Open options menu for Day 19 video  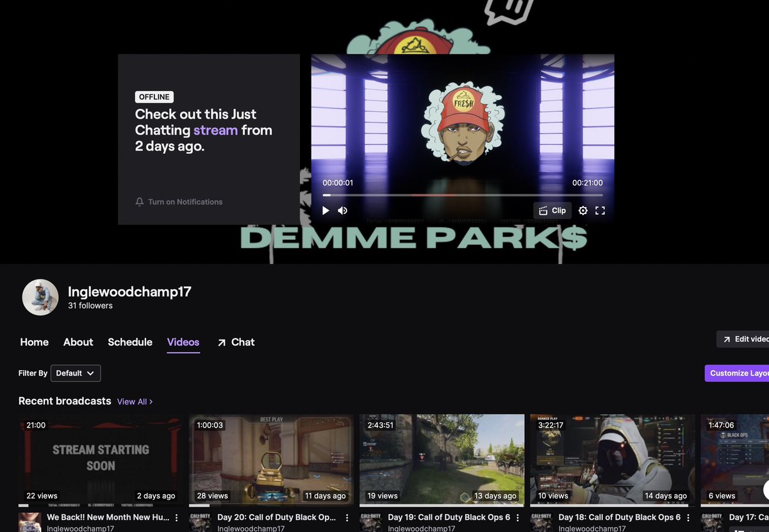(518, 518)
